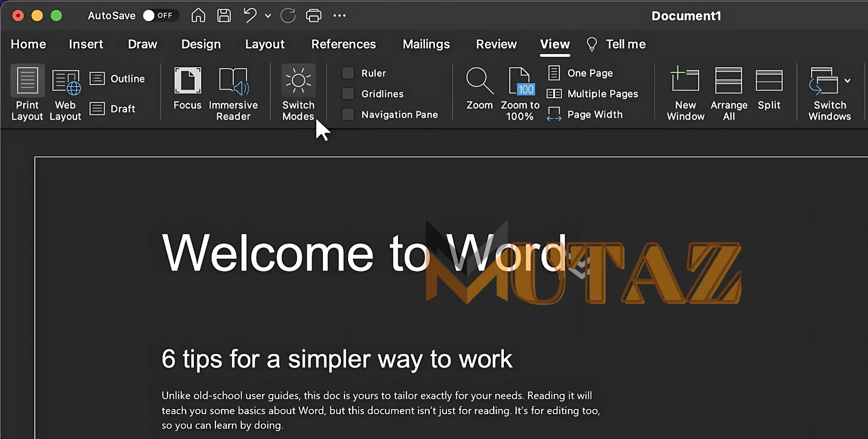Click '6 tips for a simpler way to work'
This screenshot has height=439, width=868.
click(x=337, y=359)
